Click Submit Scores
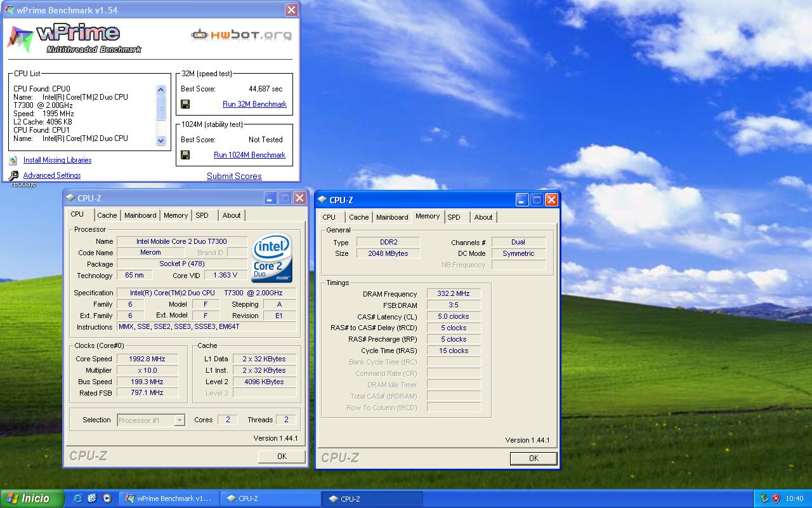The height and width of the screenshot is (508, 812). 234,176
